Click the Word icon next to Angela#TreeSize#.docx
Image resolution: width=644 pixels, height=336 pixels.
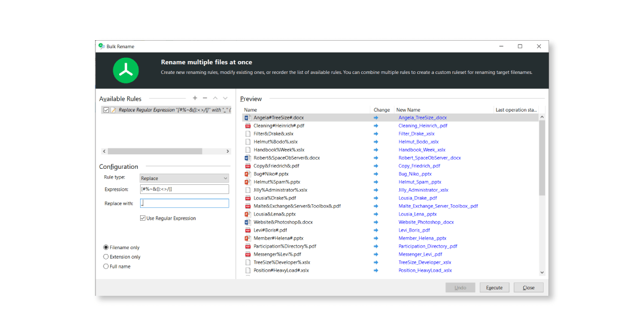click(x=248, y=117)
